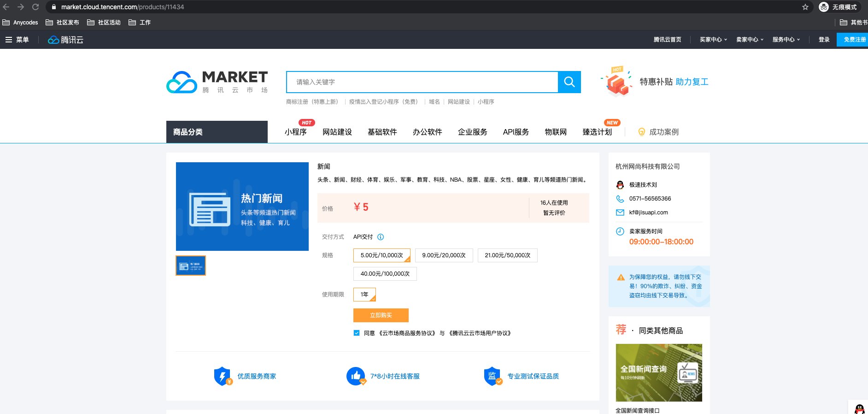Click the browser forward arrow
Image resolution: width=868 pixels, height=414 pixels.
point(21,7)
